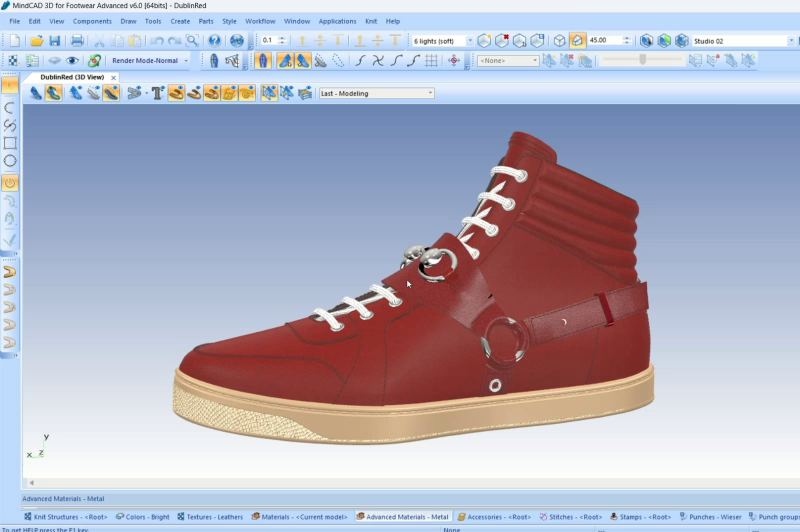
Task: Click the checkered texture icon in the render toolbar
Action: [x=13, y=61]
